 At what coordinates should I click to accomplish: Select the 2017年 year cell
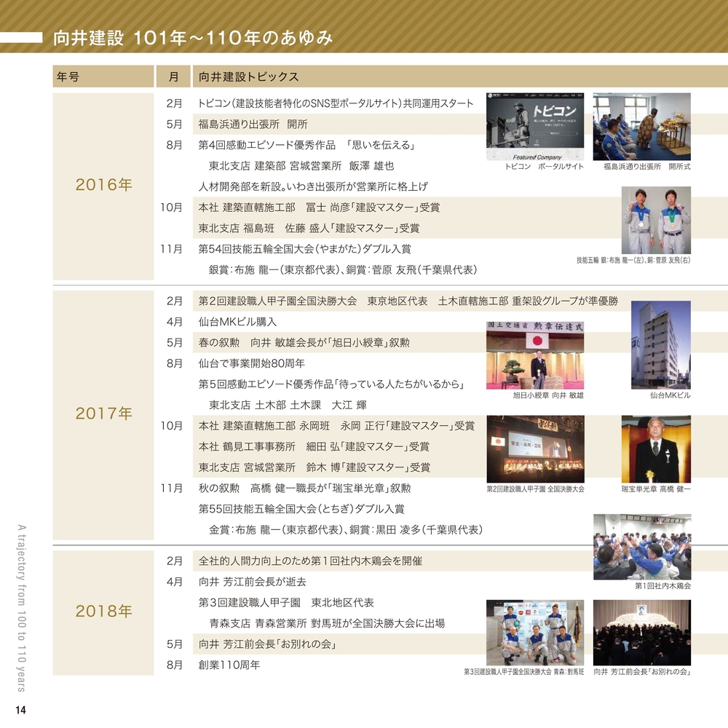[x=103, y=414]
